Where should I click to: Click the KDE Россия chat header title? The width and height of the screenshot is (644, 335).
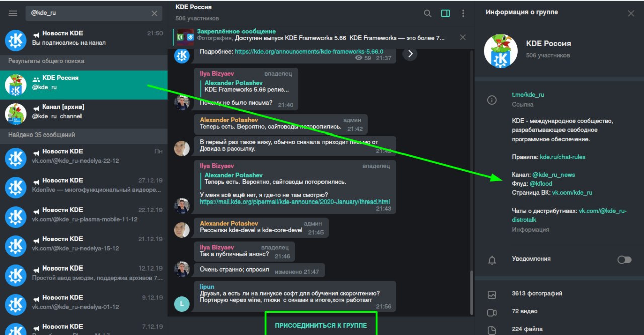[x=194, y=7]
